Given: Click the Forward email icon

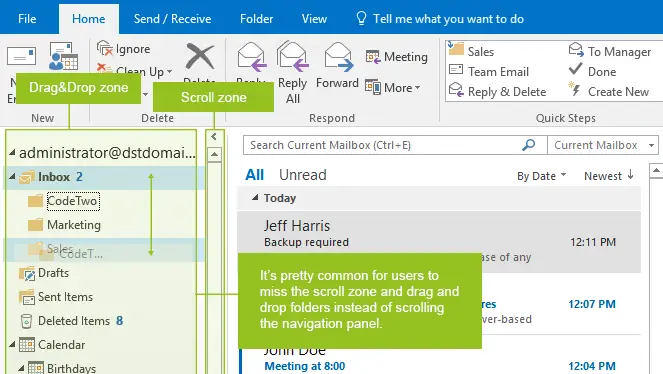Looking at the screenshot, I should point(337,57).
